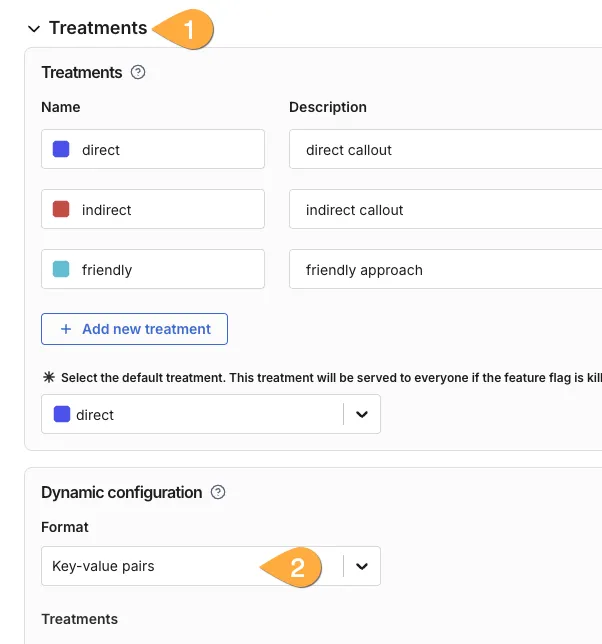
Task: Click the blue square in default treatment selector
Action: pos(62,414)
